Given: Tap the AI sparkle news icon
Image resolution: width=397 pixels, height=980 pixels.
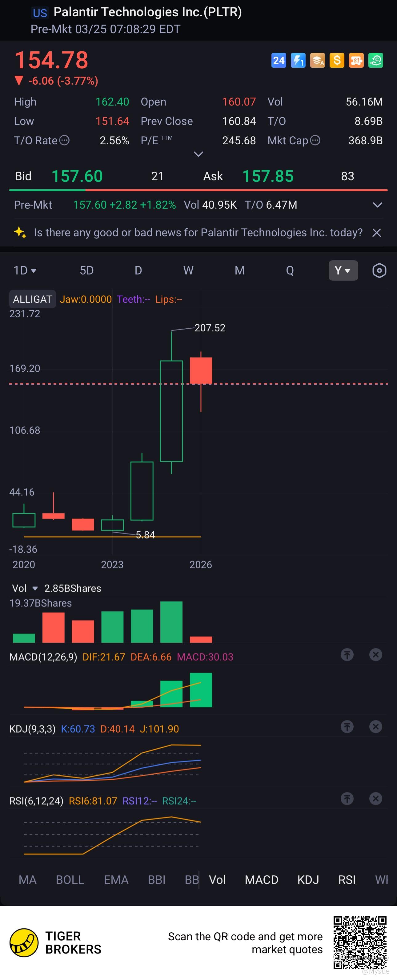Looking at the screenshot, I should click(20, 232).
